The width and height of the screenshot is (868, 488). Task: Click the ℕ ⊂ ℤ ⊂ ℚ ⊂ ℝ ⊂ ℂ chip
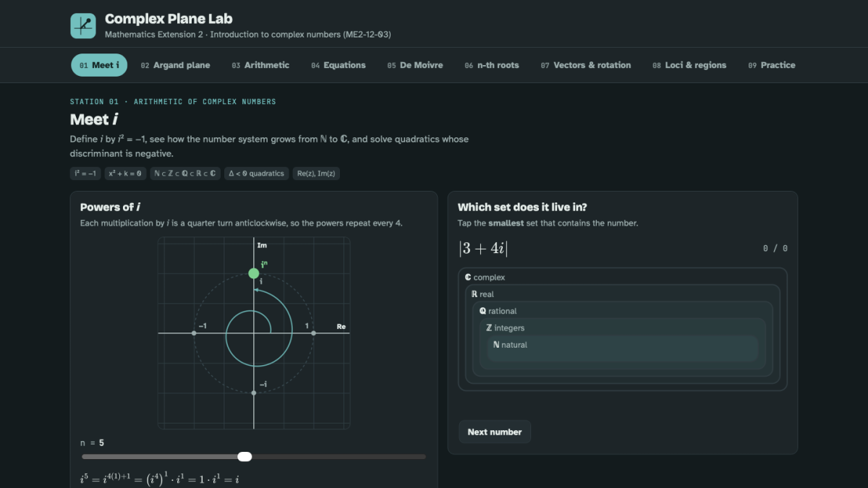(x=184, y=174)
